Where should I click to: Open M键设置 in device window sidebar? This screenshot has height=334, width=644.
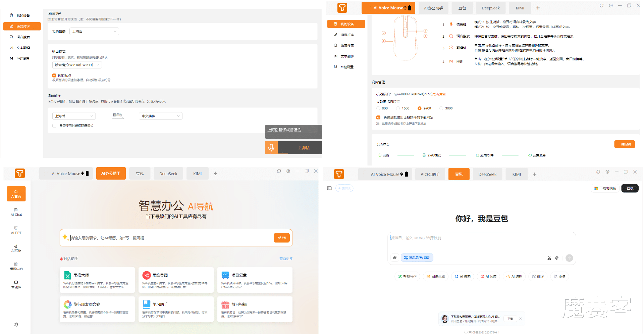(x=346, y=67)
